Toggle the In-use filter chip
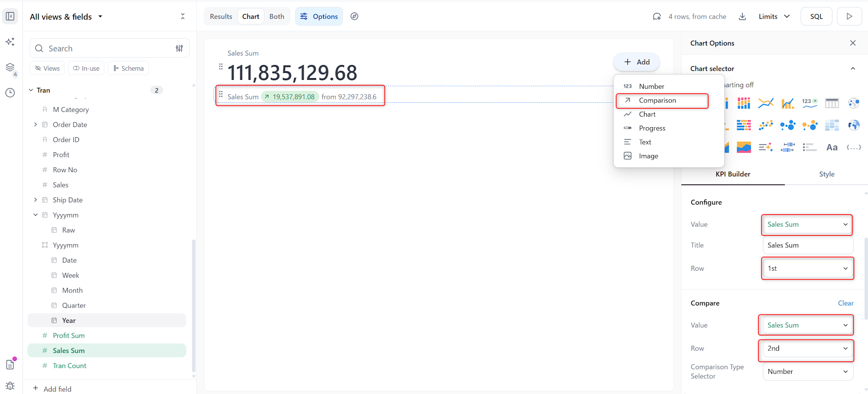868x394 pixels. (x=86, y=68)
